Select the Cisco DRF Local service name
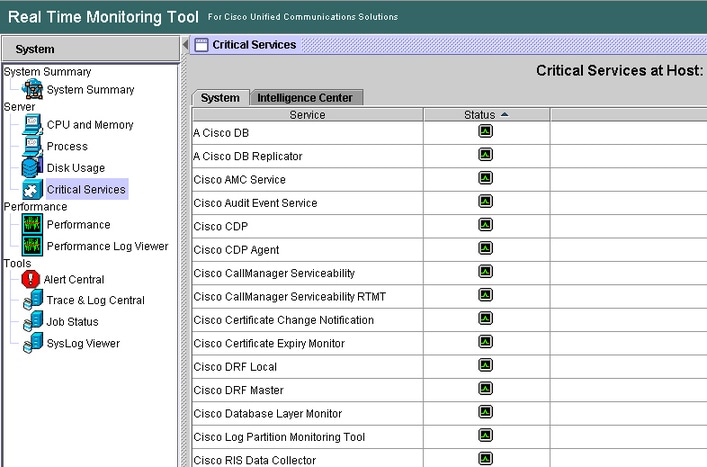Viewport: 707px width, 467px height. coord(235,367)
